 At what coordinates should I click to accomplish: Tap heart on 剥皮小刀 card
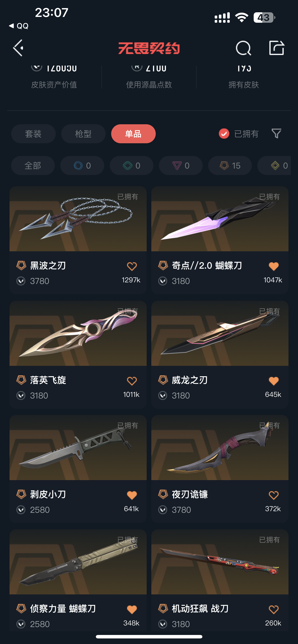[x=132, y=495]
